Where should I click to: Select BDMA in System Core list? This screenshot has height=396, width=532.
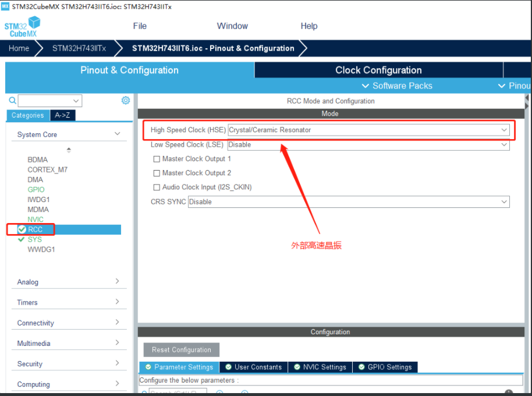tap(38, 160)
